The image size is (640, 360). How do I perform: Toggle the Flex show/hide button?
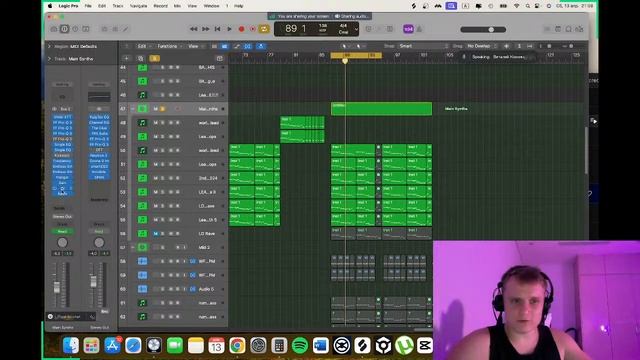(248, 46)
